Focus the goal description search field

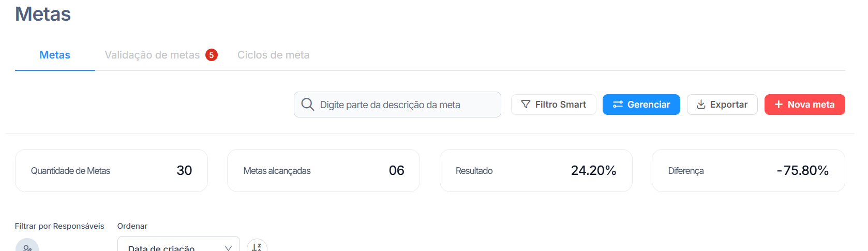(x=397, y=105)
